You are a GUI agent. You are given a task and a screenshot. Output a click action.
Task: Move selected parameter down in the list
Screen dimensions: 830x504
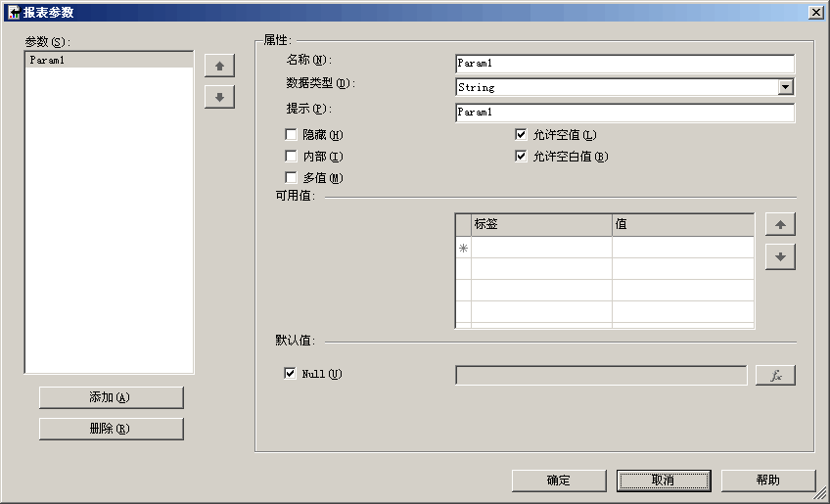click(219, 98)
